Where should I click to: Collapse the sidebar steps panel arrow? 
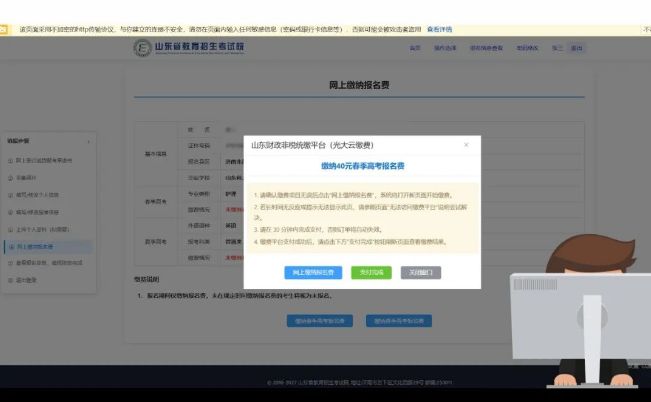point(88,142)
